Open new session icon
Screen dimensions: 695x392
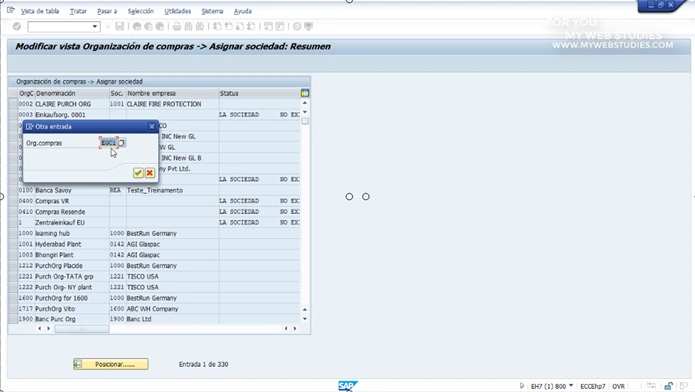[x=268, y=27]
